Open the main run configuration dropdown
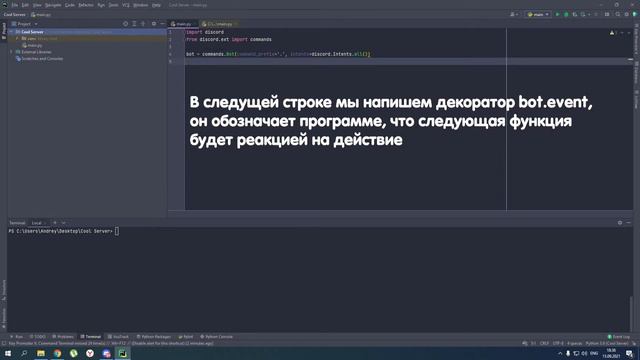 click(538, 14)
